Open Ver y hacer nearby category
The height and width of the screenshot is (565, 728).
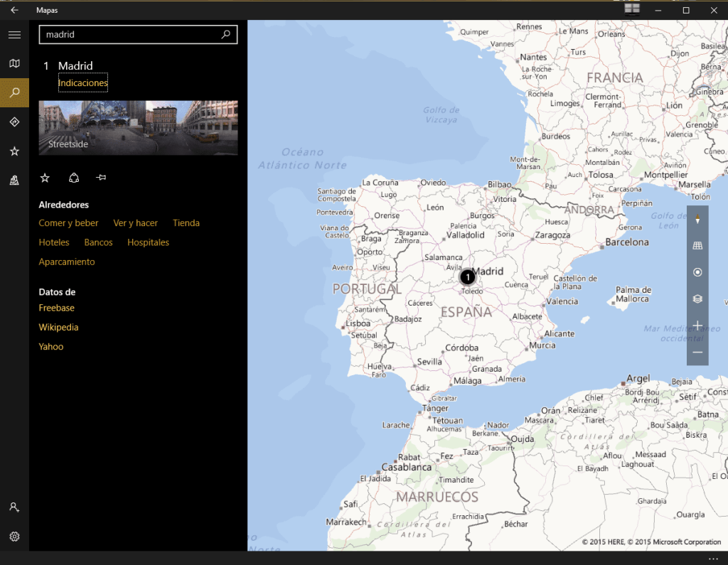click(x=135, y=223)
